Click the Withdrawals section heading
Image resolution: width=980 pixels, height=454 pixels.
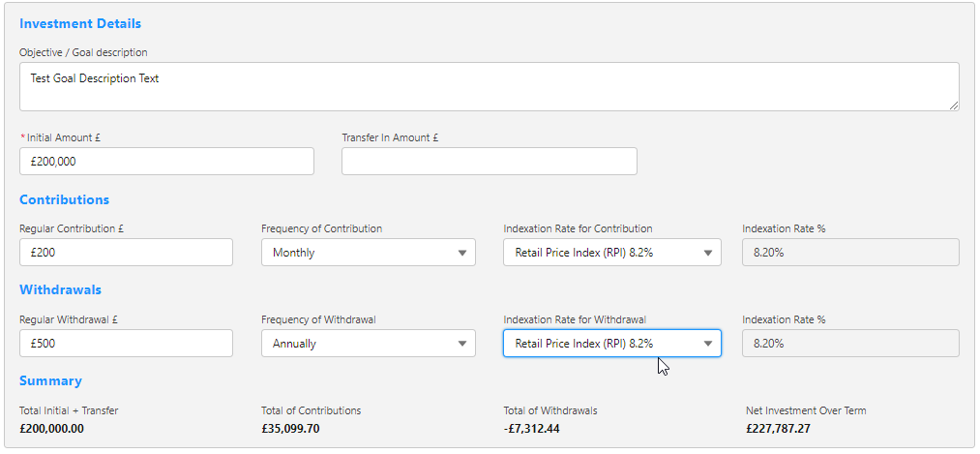pyautogui.click(x=60, y=289)
